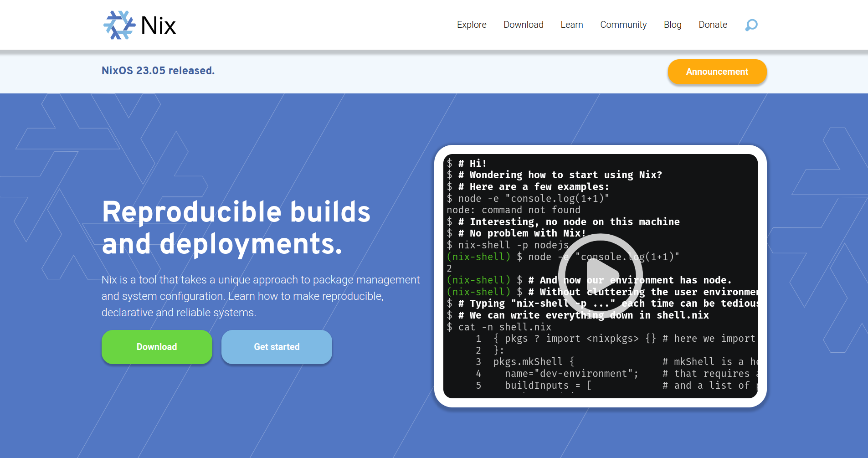Visit the Community section
This screenshot has height=458, width=868.
coord(623,25)
